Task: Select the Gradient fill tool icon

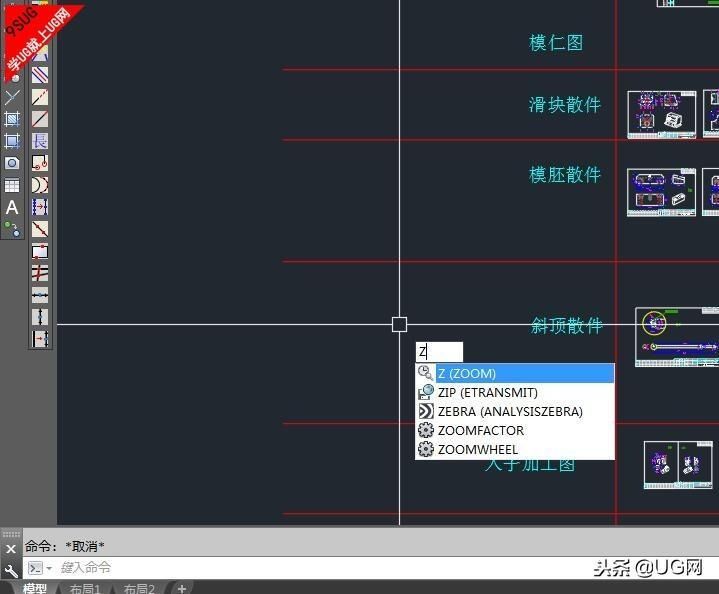Action: [12, 141]
